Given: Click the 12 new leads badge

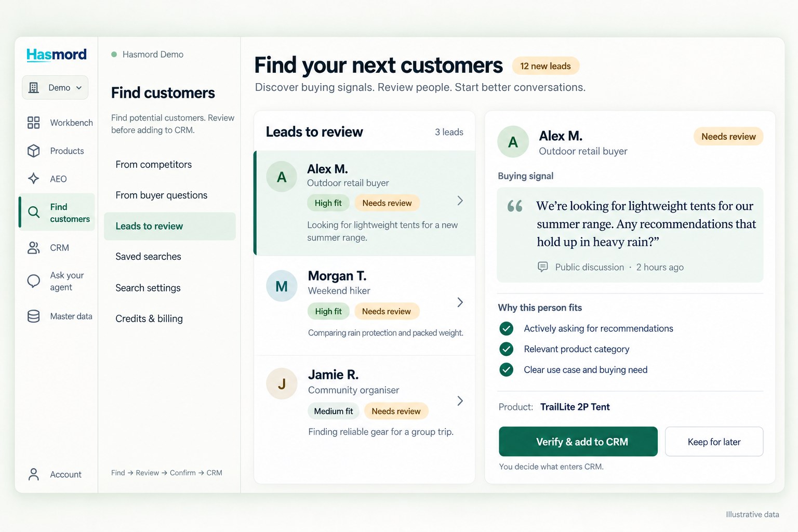Looking at the screenshot, I should coord(546,66).
